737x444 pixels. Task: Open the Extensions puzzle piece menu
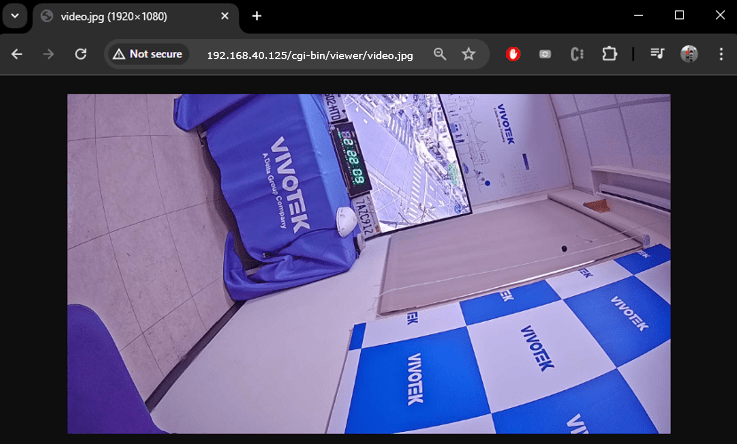point(609,54)
